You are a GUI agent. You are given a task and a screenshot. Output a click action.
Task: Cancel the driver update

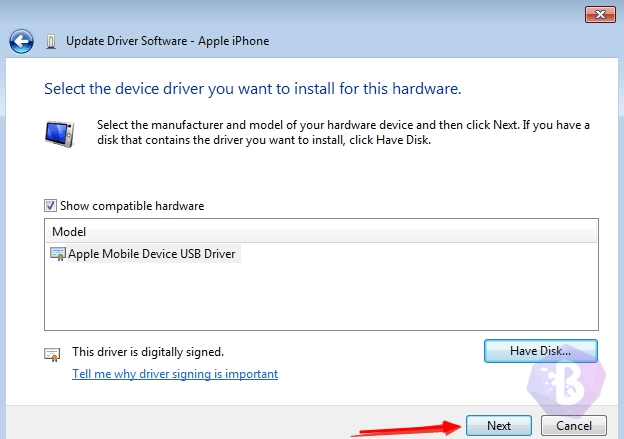coord(574,425)
